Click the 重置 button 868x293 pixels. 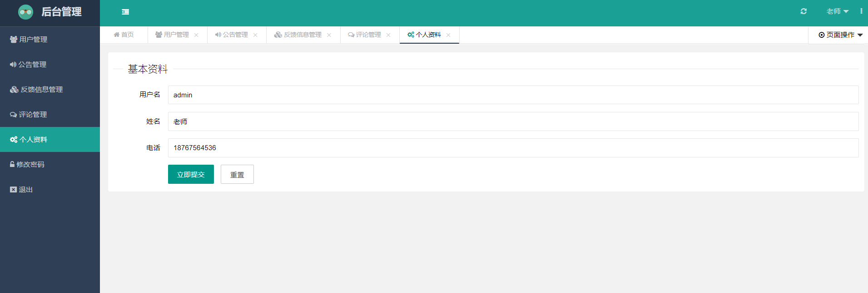[237, 174]
